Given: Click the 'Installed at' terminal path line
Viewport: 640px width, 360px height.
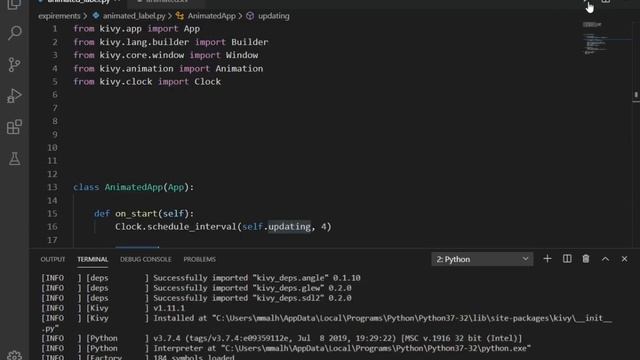Looking at the screenshot, I should coord(326,318).
